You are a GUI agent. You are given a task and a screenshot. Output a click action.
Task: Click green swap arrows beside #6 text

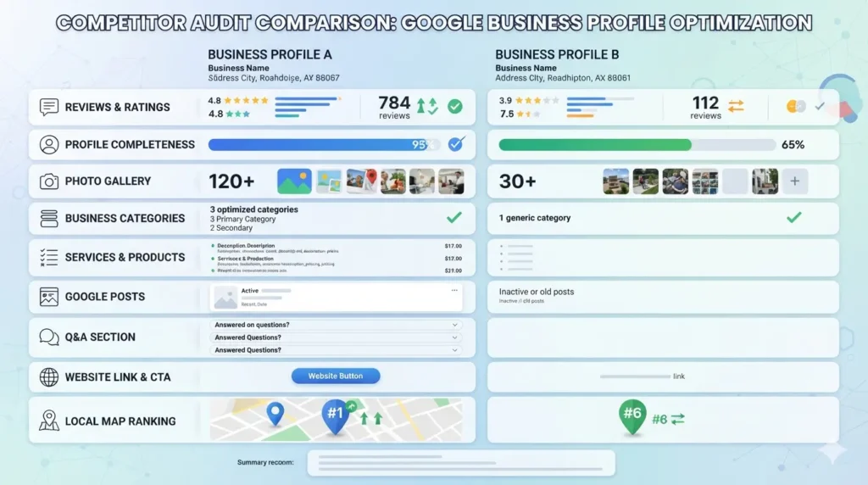pyautogui.click(x=677, y=419)
